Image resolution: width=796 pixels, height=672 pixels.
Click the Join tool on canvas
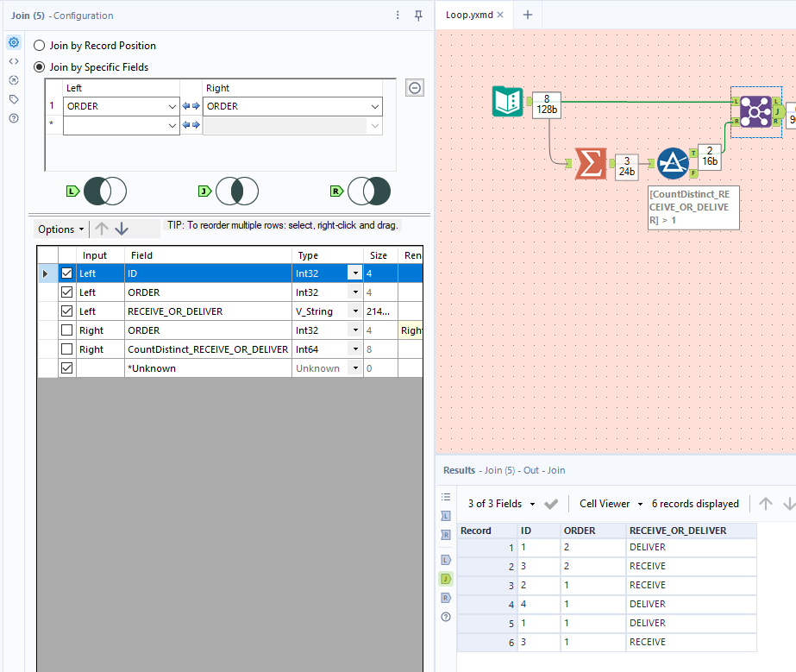click(755, 111)
